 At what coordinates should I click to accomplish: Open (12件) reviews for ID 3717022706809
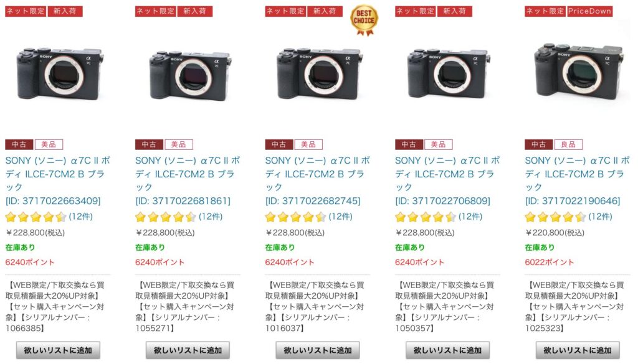pos(470,217)
